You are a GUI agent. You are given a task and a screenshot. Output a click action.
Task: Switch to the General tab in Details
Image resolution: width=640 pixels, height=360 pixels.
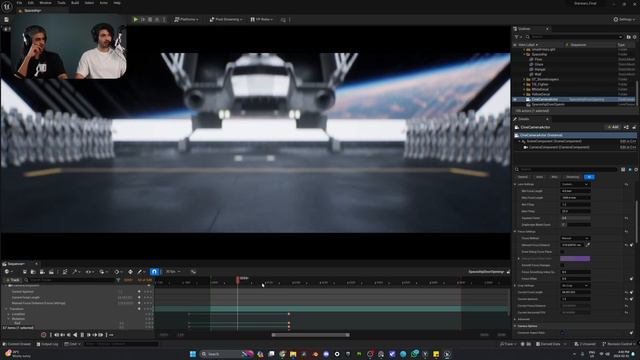click(x=523, y=177)
